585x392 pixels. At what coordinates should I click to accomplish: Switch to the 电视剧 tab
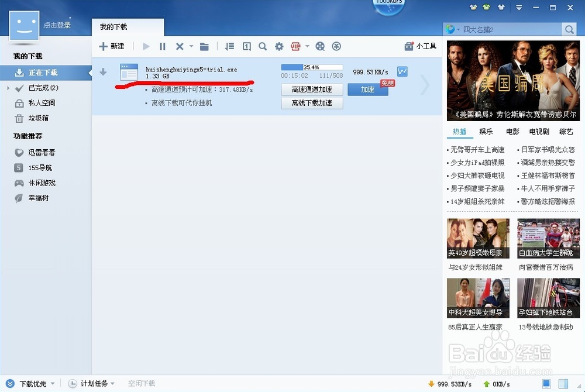(x=539, y=131)
